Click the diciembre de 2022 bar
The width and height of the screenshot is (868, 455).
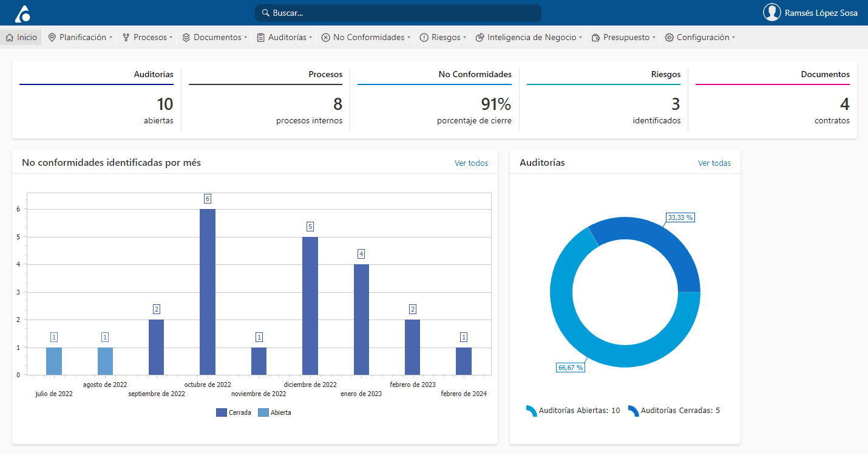pyautogui.click(x=310, y=306)
